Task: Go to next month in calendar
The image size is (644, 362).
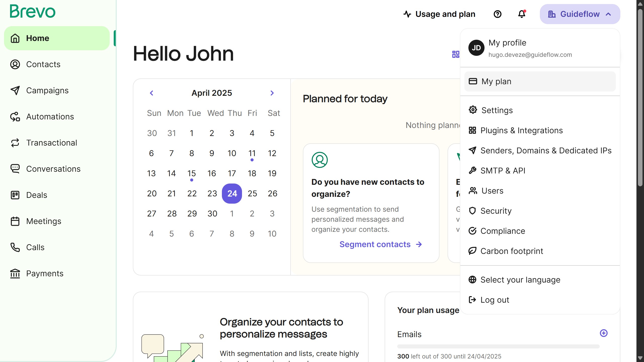Action: [272, 93]
